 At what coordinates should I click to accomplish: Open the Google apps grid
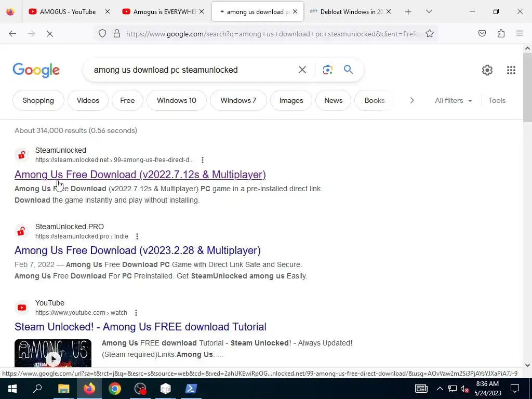click(x=511, y=70)
